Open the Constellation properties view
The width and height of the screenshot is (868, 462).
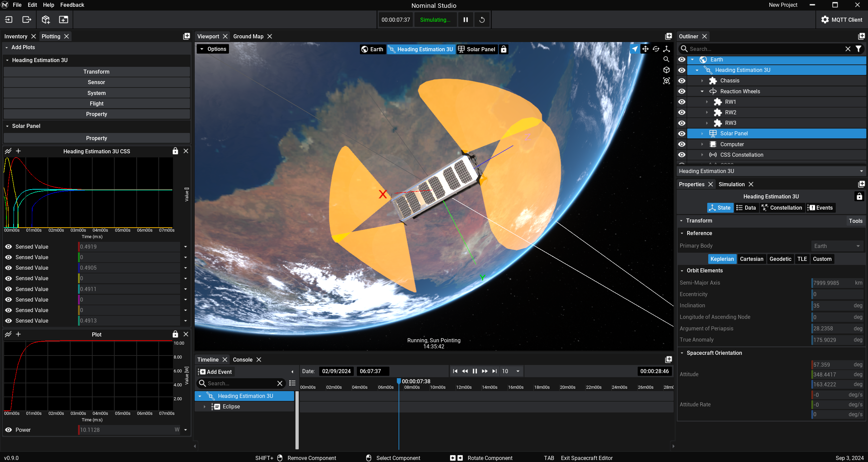tap(782, 208)
